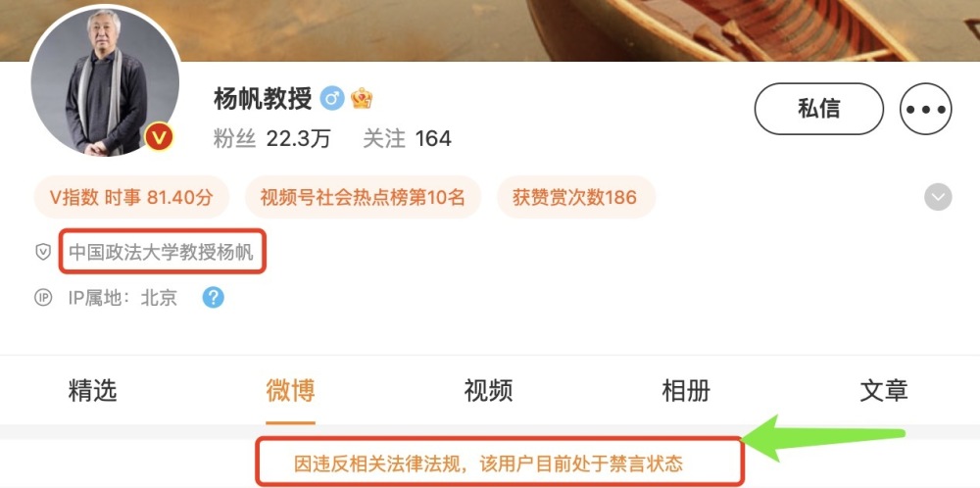Image resolution: width=980 pixels, height=488 pixels.
Task: Click the IP location circle icon
Action: click(x=42, y=298)
